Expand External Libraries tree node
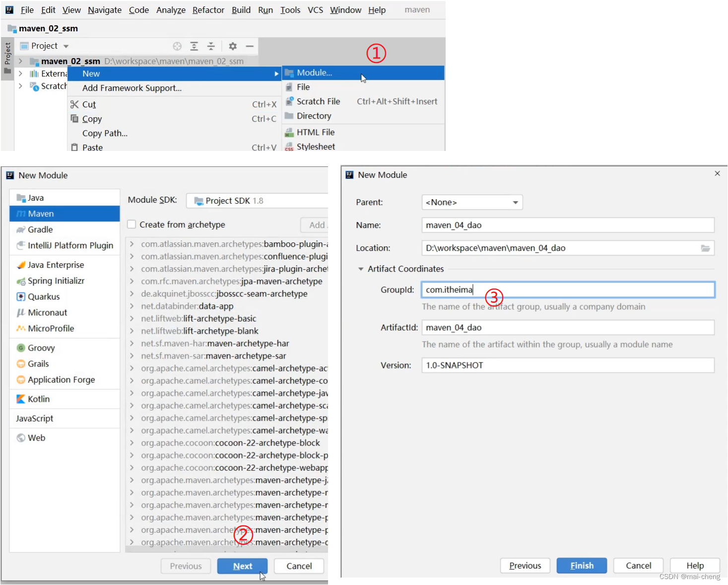Viewport: 728px width, 585px height. 20,73
